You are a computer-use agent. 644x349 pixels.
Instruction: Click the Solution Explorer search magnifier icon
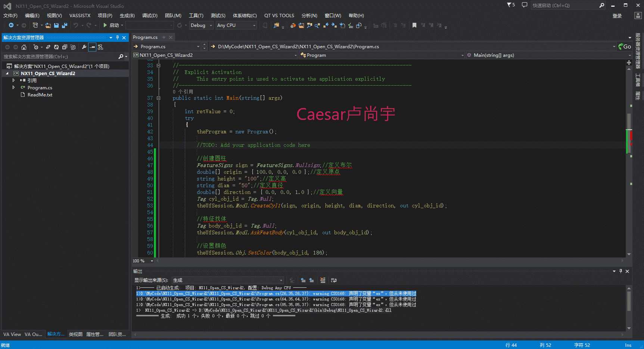121,56
